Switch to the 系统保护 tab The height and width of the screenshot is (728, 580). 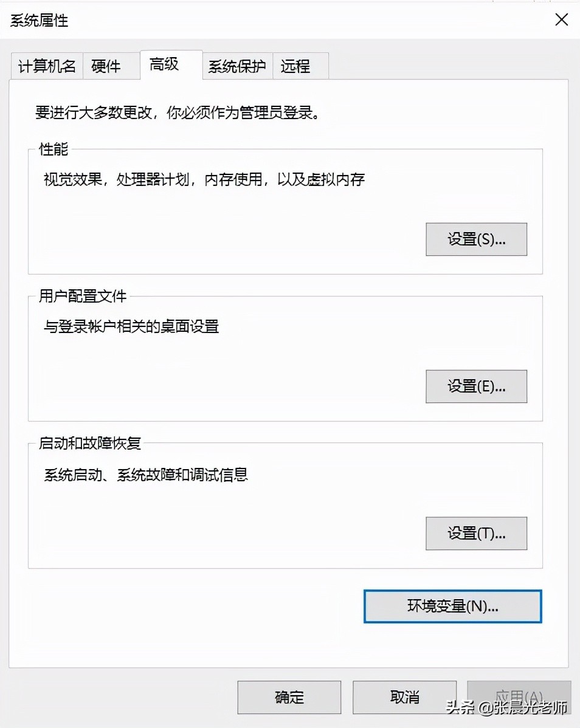point(237,66)
